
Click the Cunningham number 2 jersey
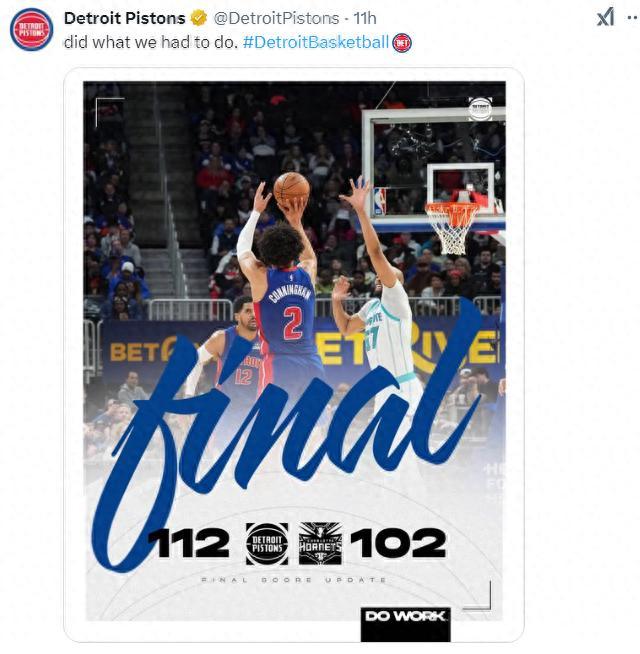point(289,317)
